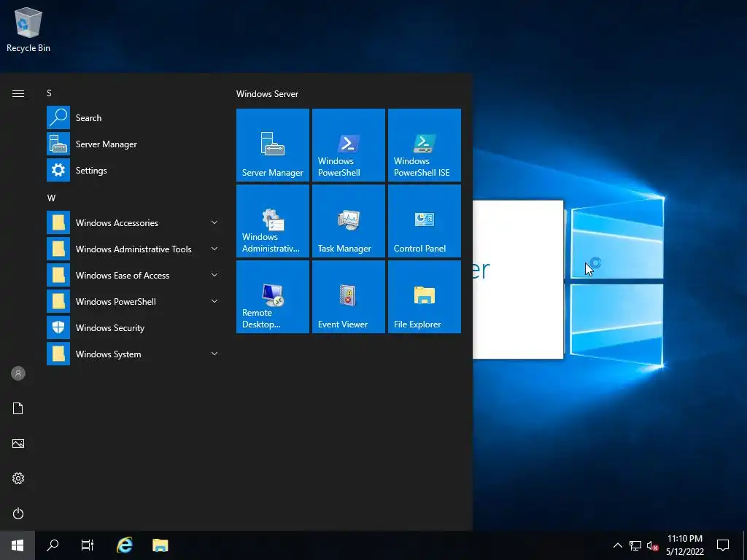Click the network status tray icon
The height and width of the screenshot is (560, 747).
[x=635, y=545]
